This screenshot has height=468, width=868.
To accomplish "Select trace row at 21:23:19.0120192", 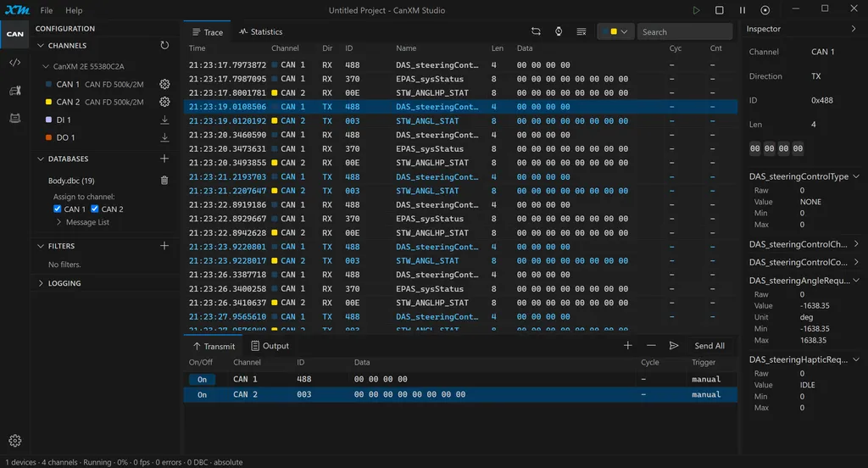I will coord(460,120).
